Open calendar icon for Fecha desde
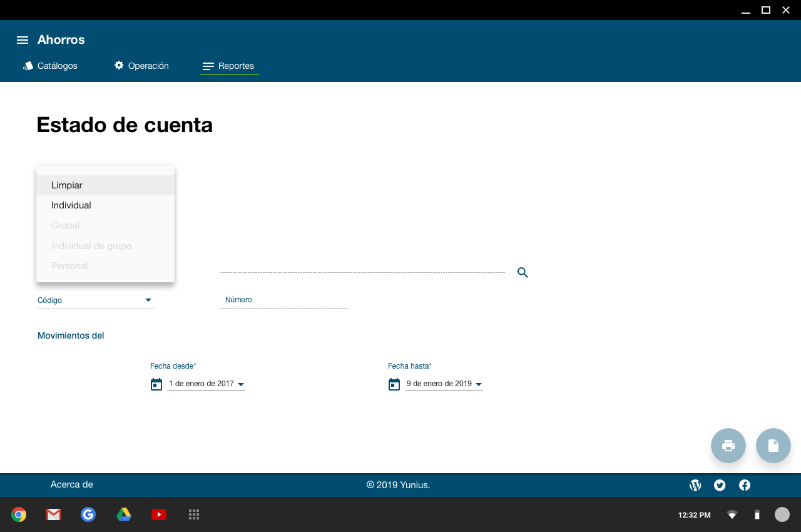Screen dimensions: 801x532 (x=156, y=384)
